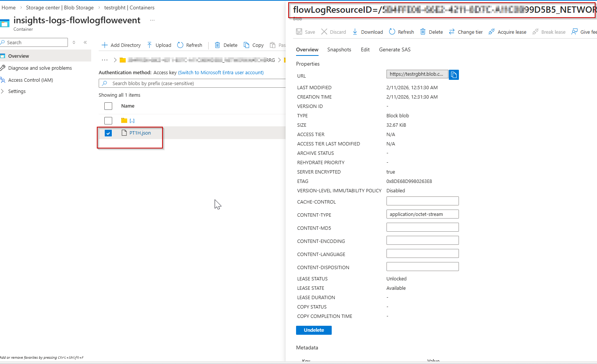
Task: Click the PT1H.json file icon
Action: pyautogui.click(x=124, y=133)
